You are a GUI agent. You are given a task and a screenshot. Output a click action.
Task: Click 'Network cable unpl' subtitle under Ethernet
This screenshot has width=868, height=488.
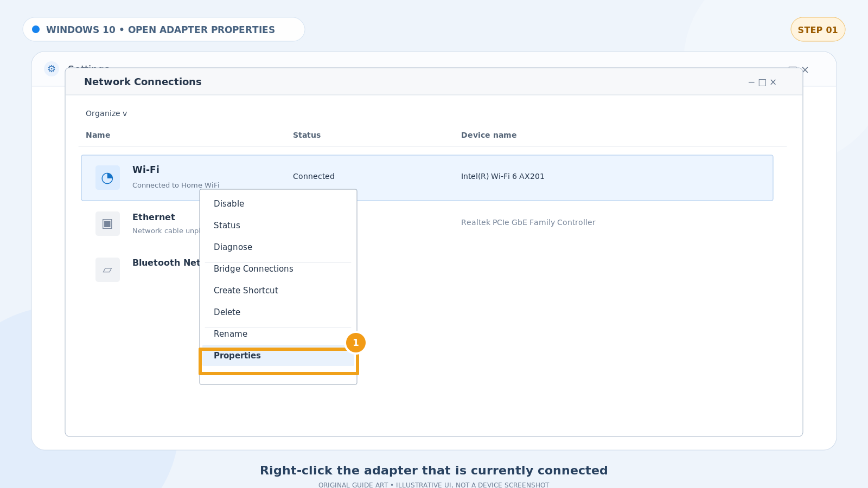point(166,231)
